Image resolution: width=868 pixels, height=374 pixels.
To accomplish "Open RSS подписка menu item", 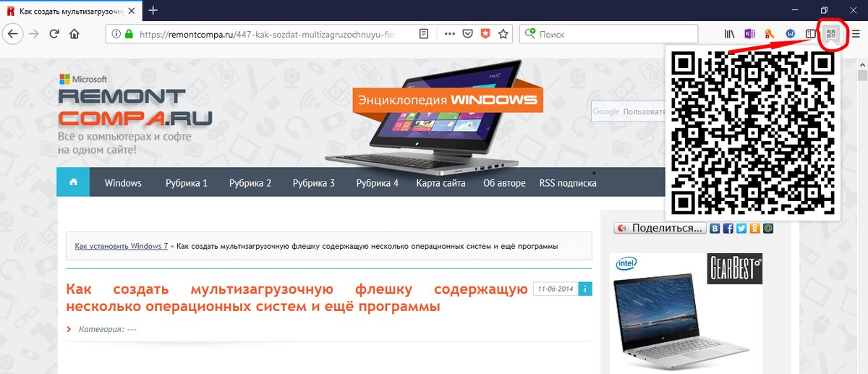I will coord(568,183).
